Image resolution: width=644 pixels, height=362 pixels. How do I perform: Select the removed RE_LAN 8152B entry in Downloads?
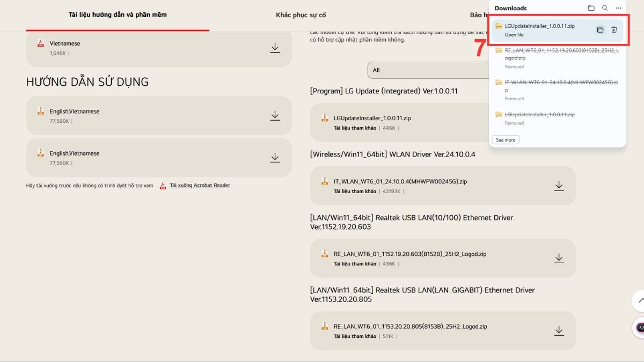(x=559, y=57)
